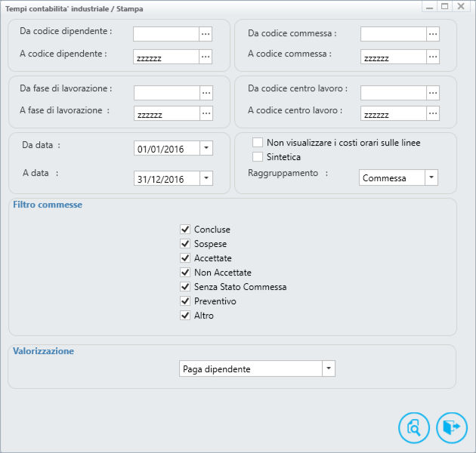Uncheck the Altro filter
Screen dimensions: 476x453
click(185, 316)
